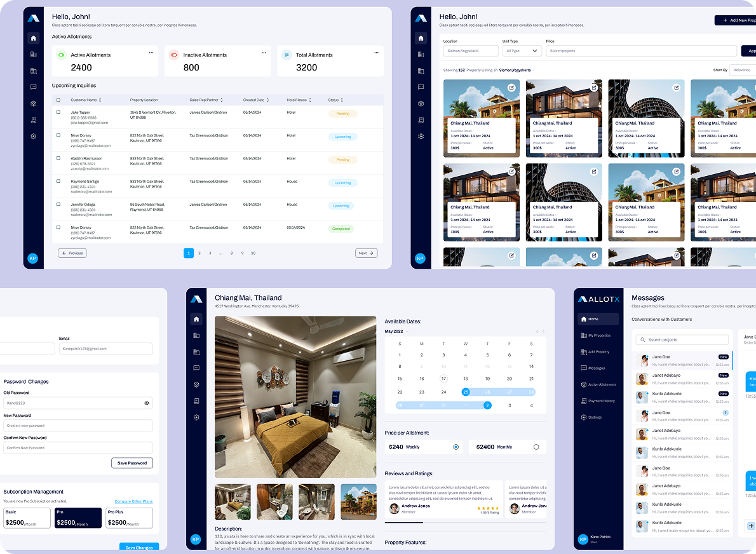Open My Properties in the labeled sidebar

coord(598,335)
